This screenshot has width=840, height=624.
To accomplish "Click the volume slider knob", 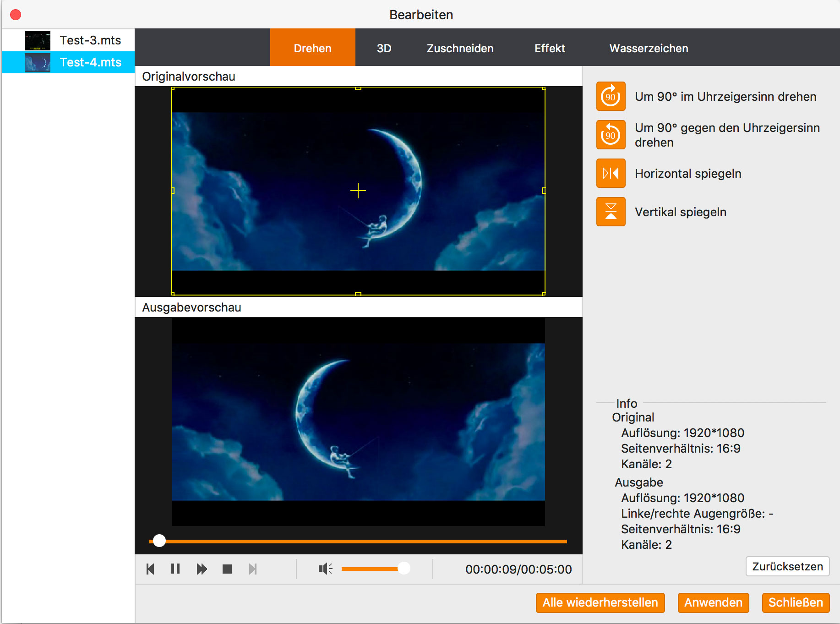I will 404,569.
